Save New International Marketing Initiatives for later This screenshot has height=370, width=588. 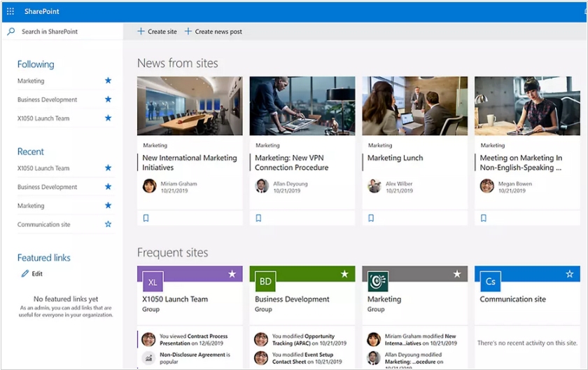pyautogui.click(x=146, y=218)
